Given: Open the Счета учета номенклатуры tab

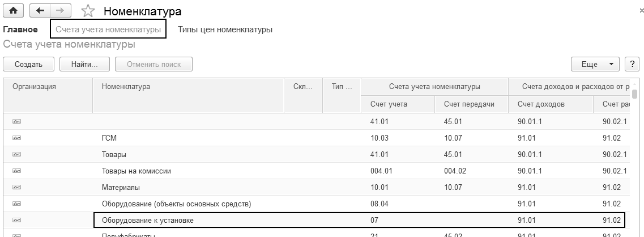Looking at the screenshot, I should click(x=108, y=29).
